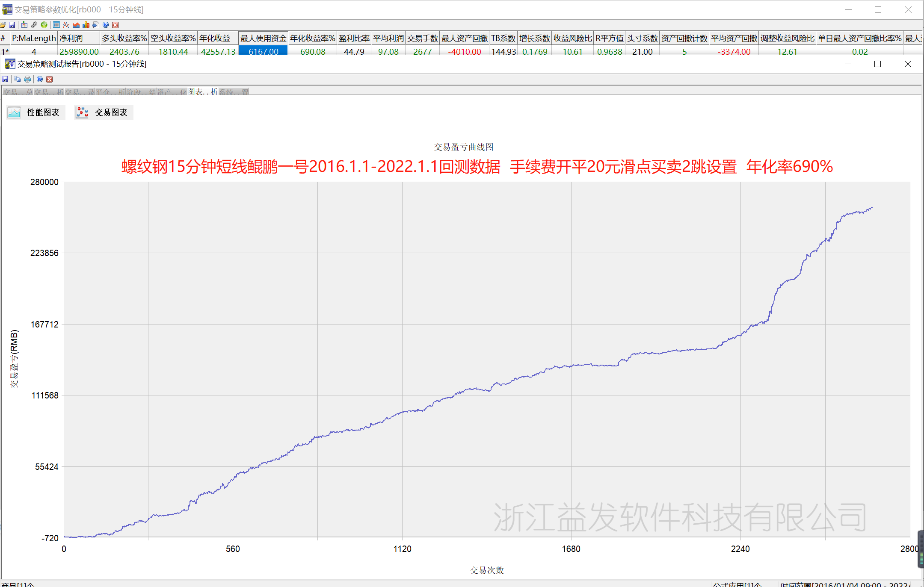
Task: Click the 性能图表 button
Action: (36, 112)
